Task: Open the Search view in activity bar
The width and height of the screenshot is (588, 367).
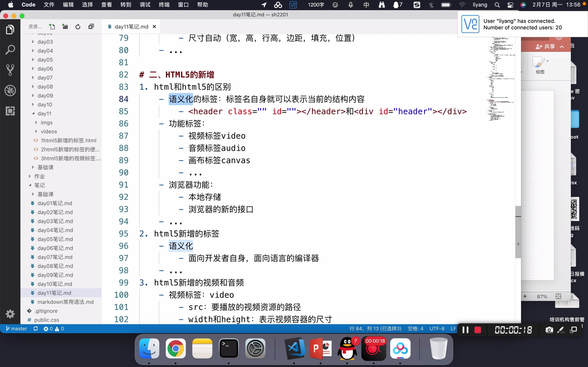Action: (10, 50)
